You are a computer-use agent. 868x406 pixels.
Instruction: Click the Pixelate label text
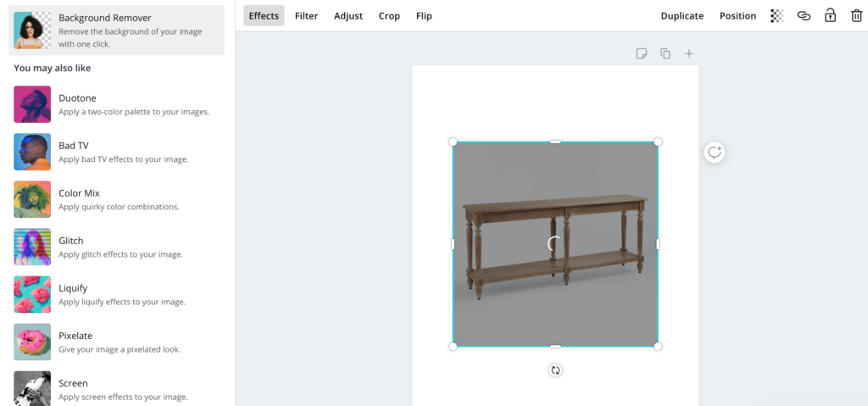tap(75, 336)
